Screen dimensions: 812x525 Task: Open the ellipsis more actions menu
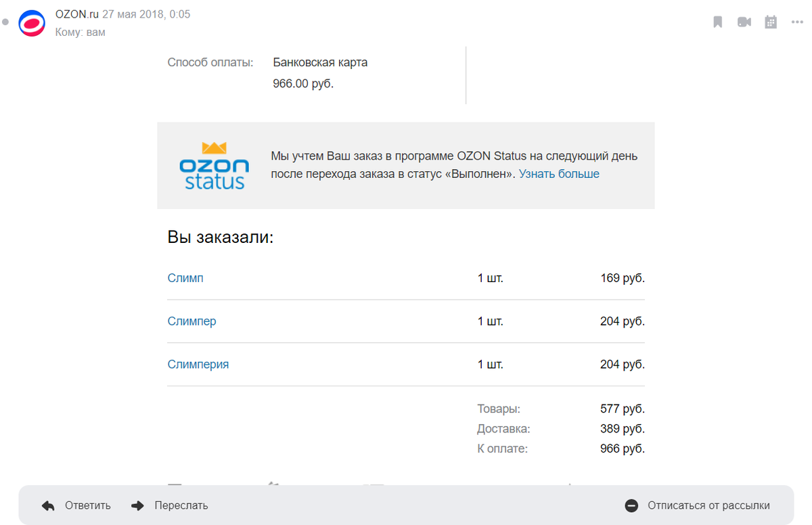797,22
